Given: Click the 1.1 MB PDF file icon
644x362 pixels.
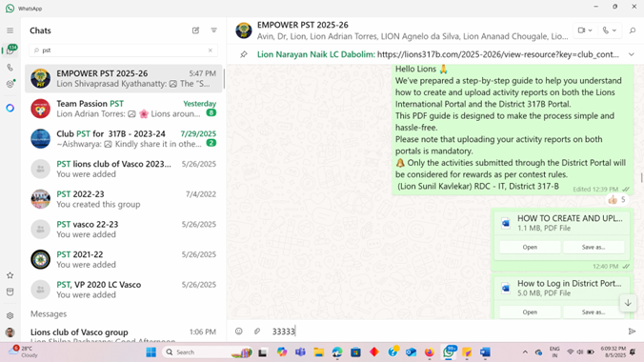Looking at the screenshot, I should (x=506, y=223).
